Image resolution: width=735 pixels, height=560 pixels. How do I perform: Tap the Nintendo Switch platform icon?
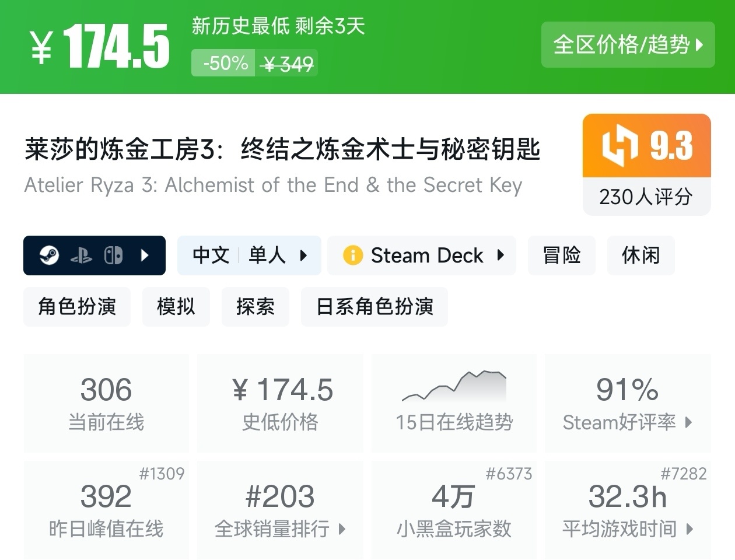pos(113,256)
